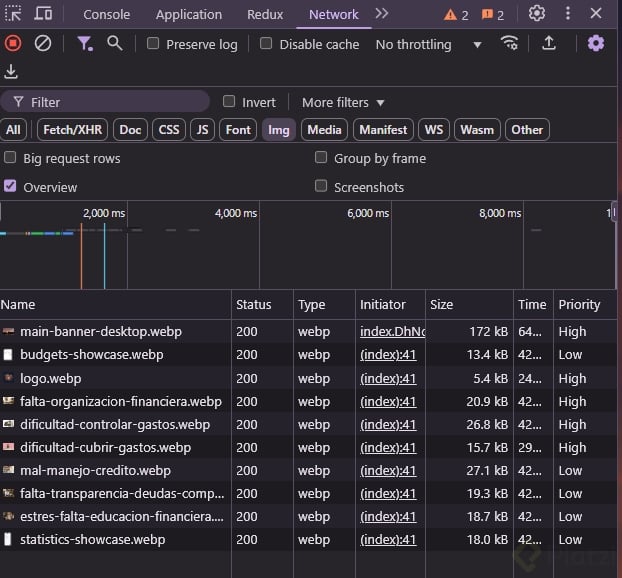
Task: Switch to the Application tab
Action: 188,14
